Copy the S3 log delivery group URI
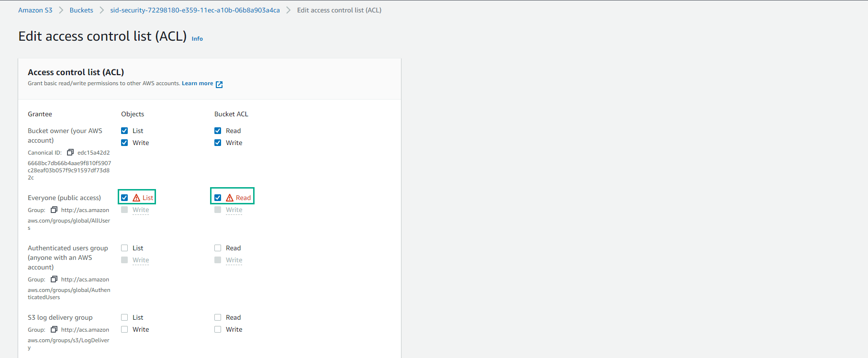This screenshot has height=358, width=868. [x=54, y=329]
